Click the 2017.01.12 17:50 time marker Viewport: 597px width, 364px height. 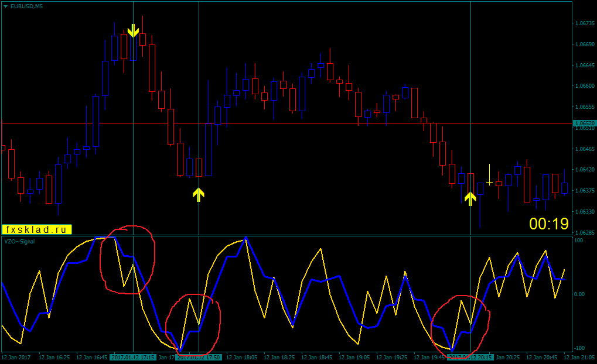(199, 357)
